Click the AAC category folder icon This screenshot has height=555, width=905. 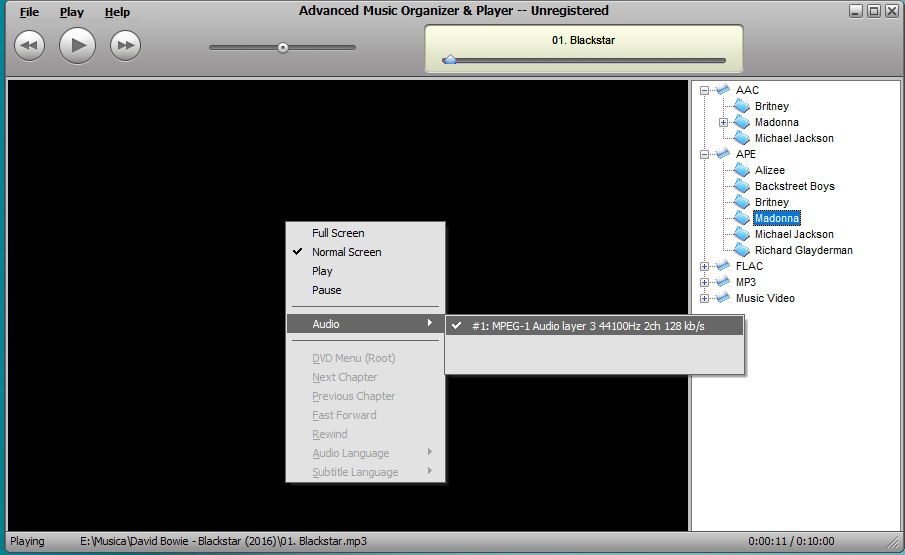click(723, 90)
